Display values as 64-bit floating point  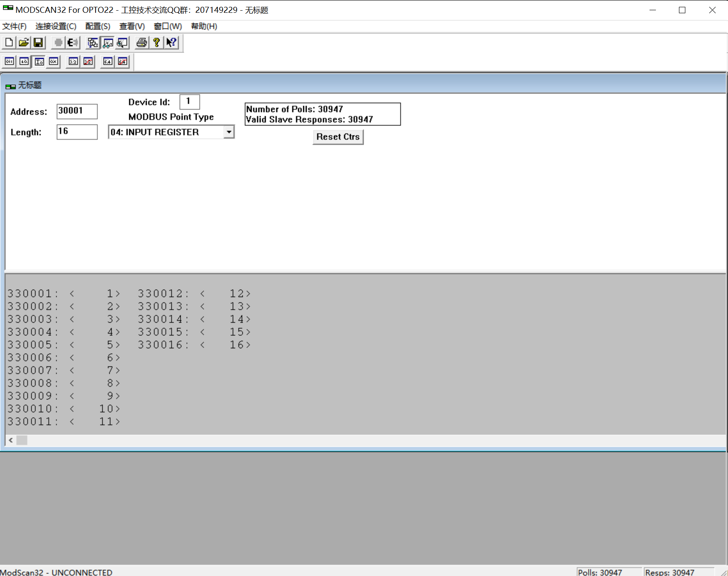pos(107,61)
